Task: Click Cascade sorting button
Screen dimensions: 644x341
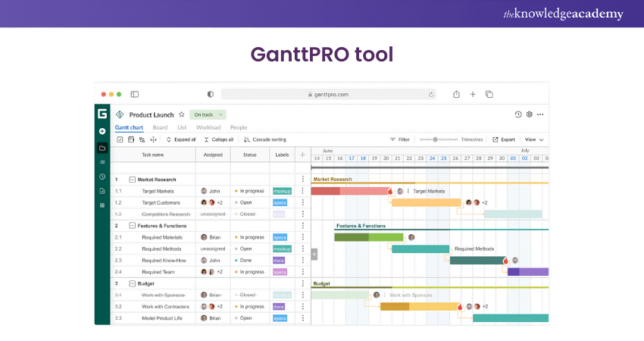Action: [265, 139]
